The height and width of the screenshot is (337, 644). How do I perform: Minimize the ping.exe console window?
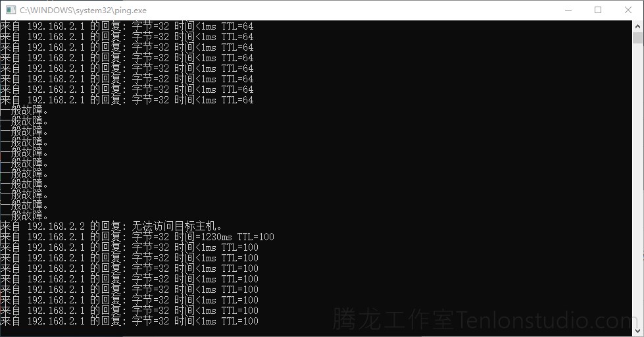tap(568, 10)
